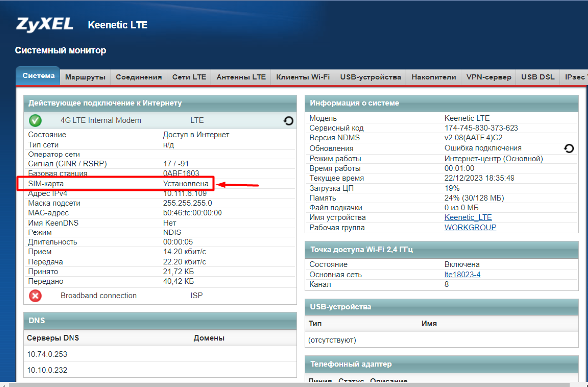Click the SIM-карта value Установлена

tap(186, 184)
